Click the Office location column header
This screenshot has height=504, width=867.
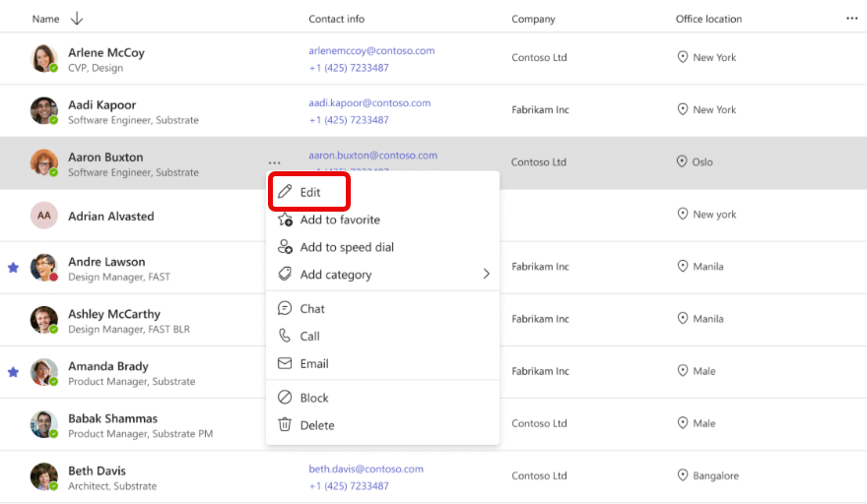(708, 19)
